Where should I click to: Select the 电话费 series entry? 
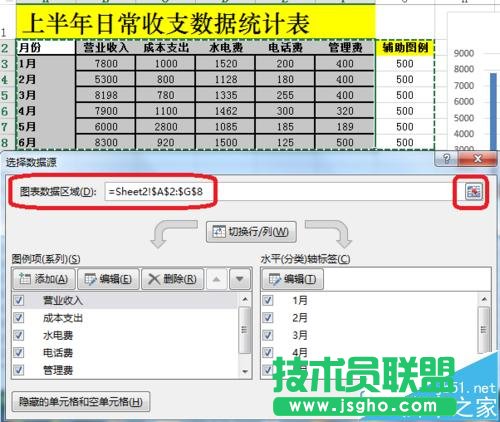pyautogui.click(x=58, y=352)
